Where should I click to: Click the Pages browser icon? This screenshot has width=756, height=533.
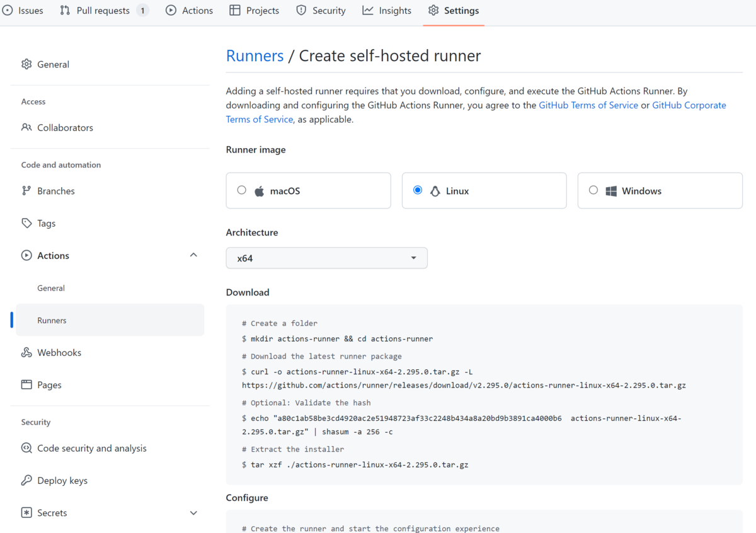pos(26,385)
